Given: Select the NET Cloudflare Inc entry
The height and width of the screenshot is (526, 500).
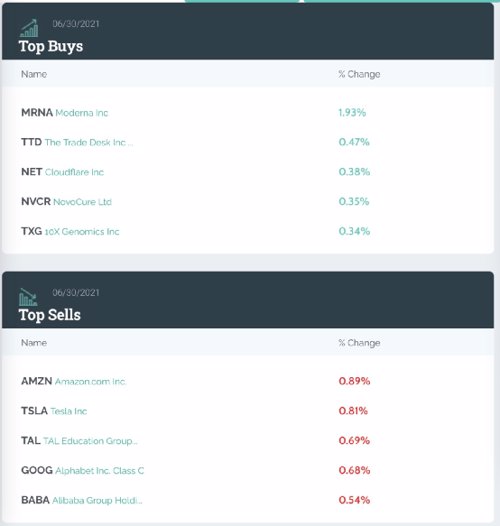Looking at the screenshot, I should (x=62, y=172).
